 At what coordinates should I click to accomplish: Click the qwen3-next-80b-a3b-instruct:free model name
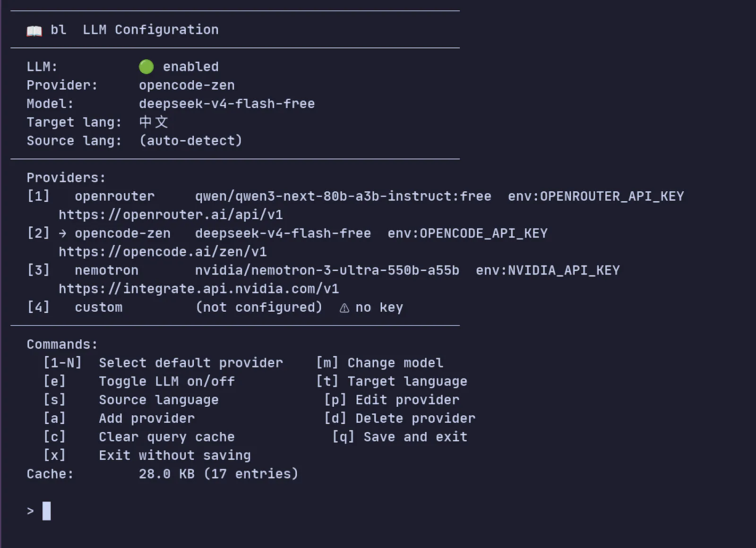point(343,196)
